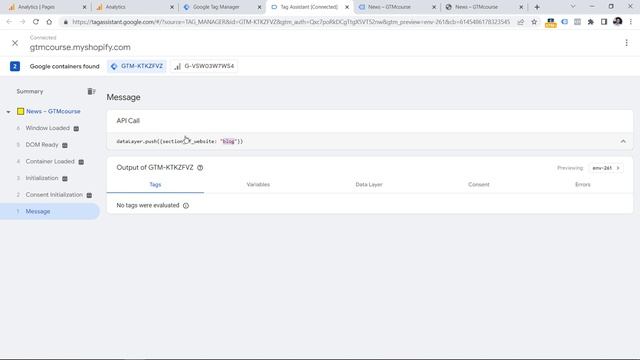The height and width of the screenshot is (360, 640).
Task: Share this page from address bar
Action: (x=520, y=22)
